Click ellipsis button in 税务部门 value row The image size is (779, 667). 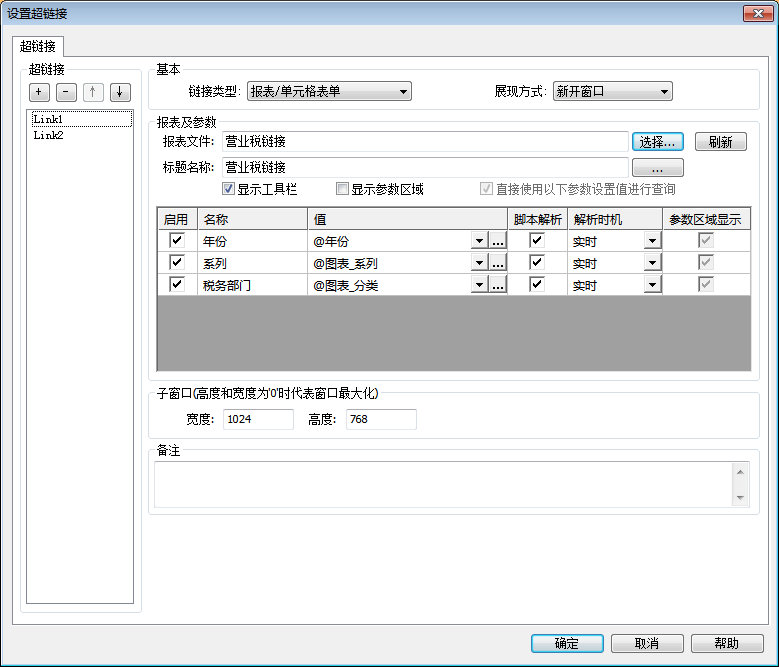(497, 285)
